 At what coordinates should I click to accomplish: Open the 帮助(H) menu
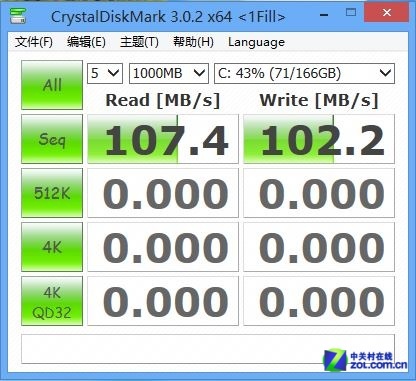pos(193,42)
